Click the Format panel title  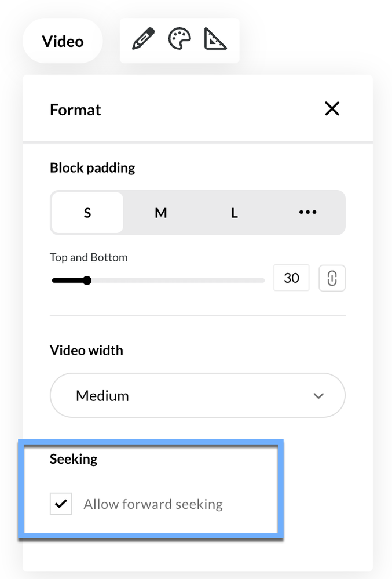pos(75,110)
